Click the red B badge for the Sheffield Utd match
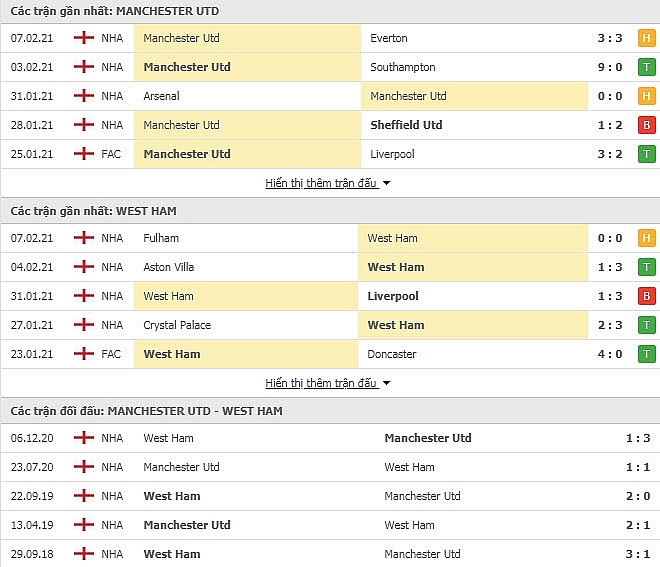 647,125
